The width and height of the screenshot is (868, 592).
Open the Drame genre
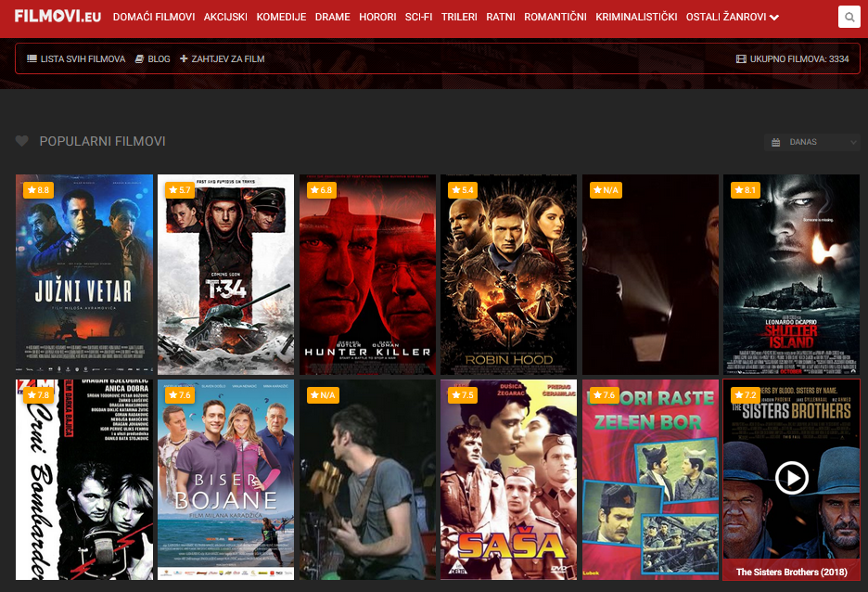click(x=333, y=18)
